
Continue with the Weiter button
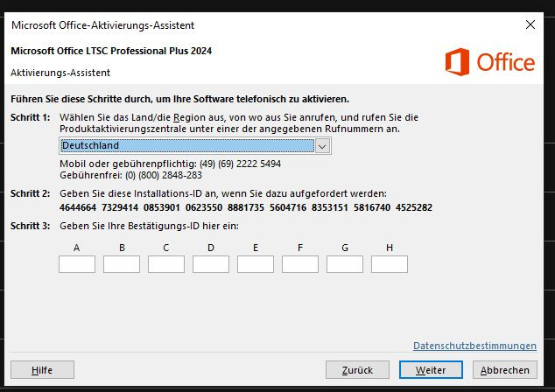pos(431,370)
